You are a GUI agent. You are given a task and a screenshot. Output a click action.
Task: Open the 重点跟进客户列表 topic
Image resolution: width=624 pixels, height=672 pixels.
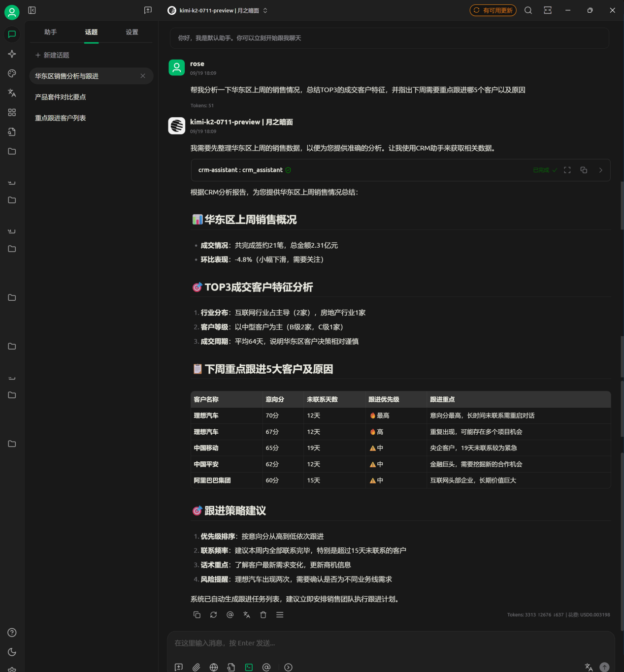[91, 118]
